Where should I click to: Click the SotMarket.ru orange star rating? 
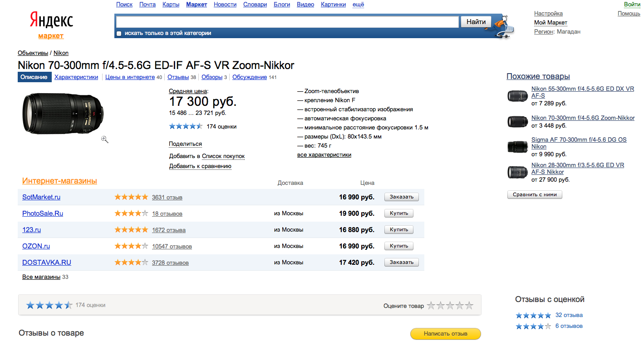(131, 197)
